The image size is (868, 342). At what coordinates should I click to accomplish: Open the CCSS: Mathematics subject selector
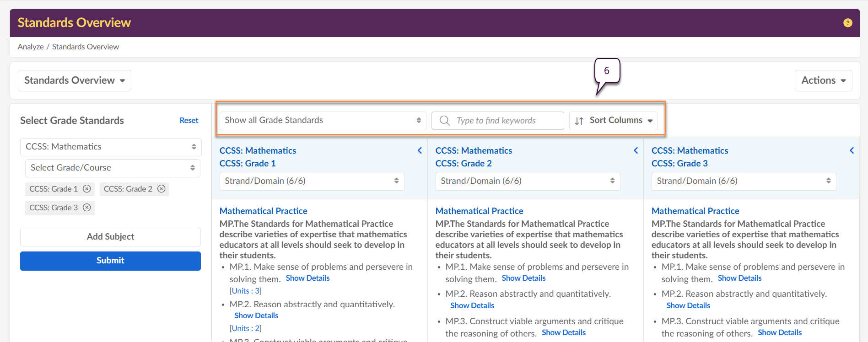(111, 147)
